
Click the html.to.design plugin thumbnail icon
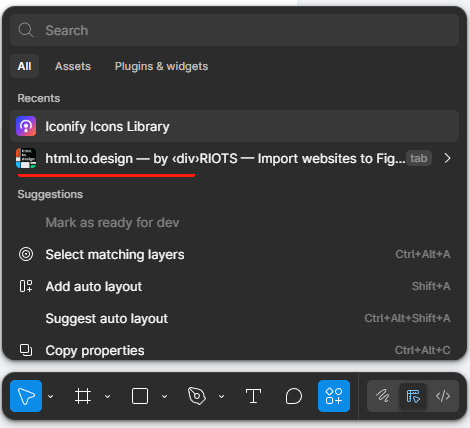[x=26, y=158]
